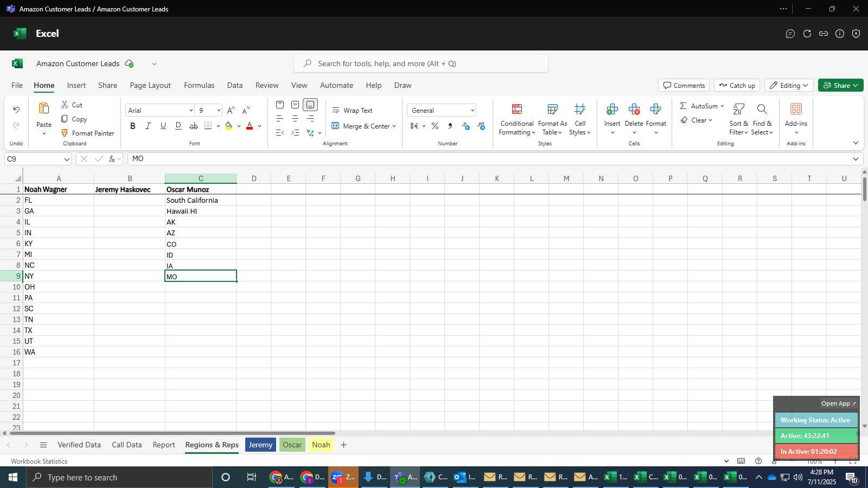The width and height of the screenshot is (868, 488).
Task: Apply Percent Style format
Action: pos(435,126)
